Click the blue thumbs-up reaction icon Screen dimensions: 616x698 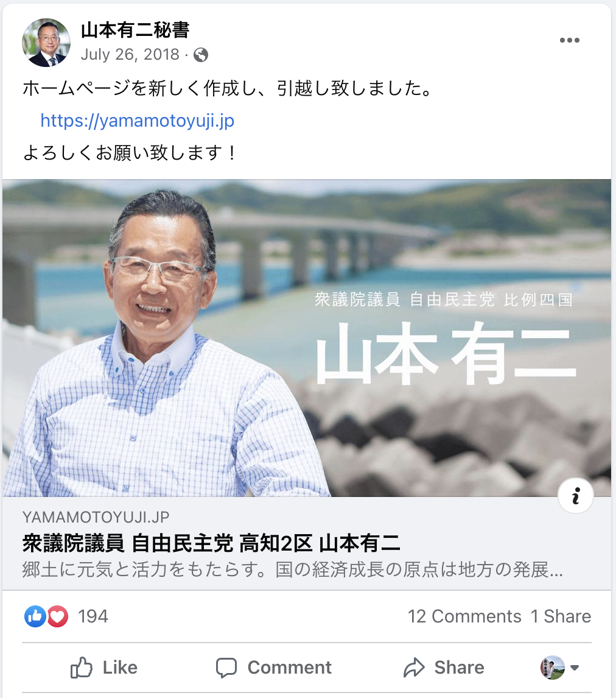click(35, 616)
